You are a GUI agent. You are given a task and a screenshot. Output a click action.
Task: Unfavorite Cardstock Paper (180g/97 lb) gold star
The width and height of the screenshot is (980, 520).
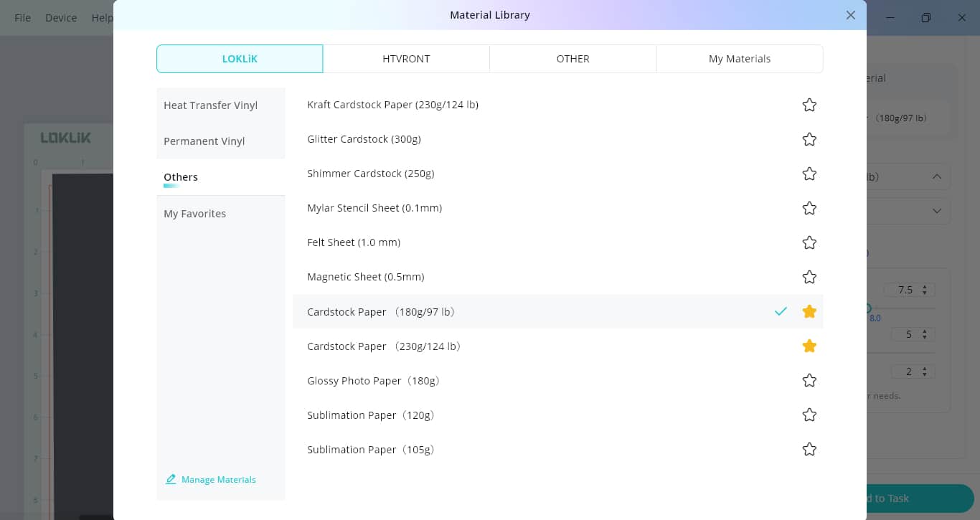point(809,311)
